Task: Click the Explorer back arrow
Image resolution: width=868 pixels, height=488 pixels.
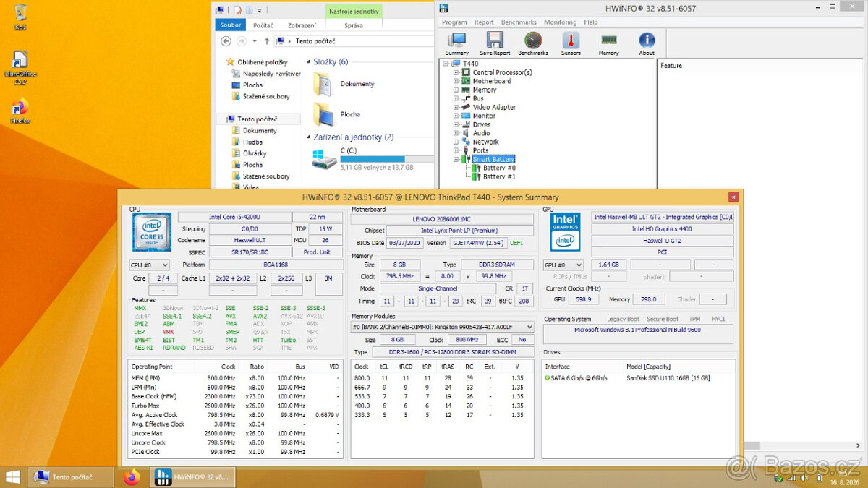Action: 226,41
